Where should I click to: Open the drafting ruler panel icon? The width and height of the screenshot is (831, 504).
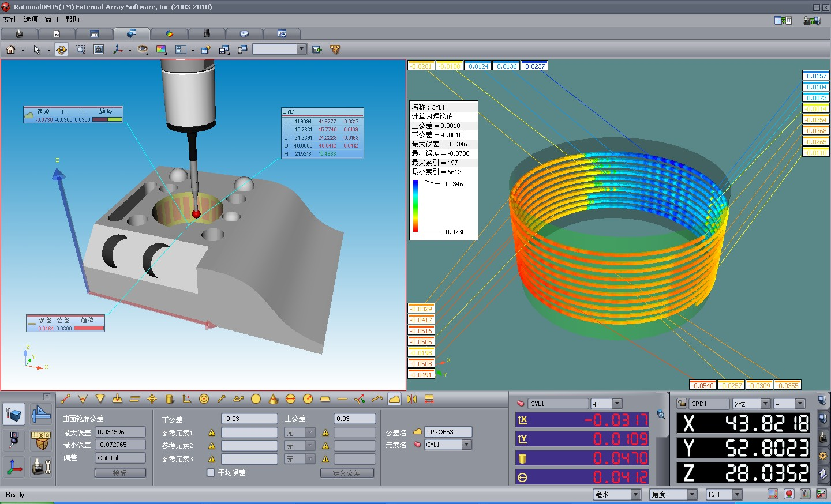(x=41, y=415)
